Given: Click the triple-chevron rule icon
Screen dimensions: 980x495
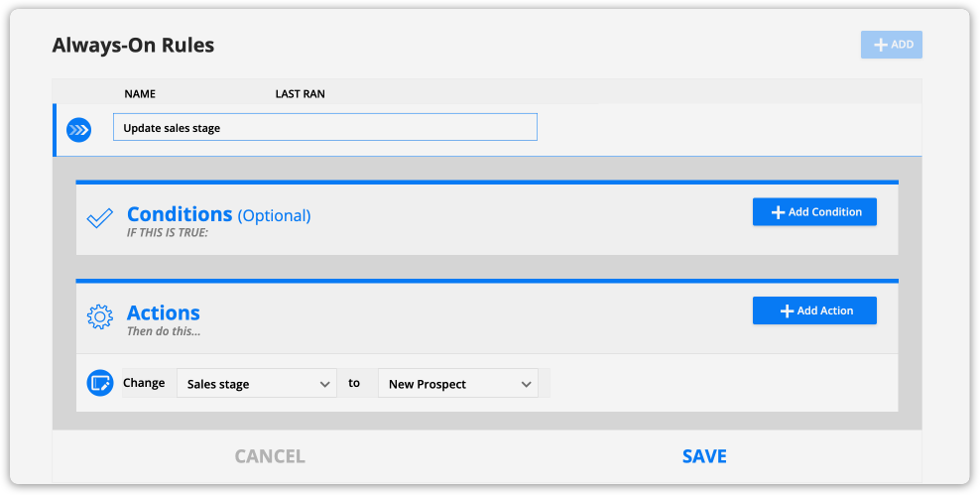Looking at the screenshot, I should (78, 130).
